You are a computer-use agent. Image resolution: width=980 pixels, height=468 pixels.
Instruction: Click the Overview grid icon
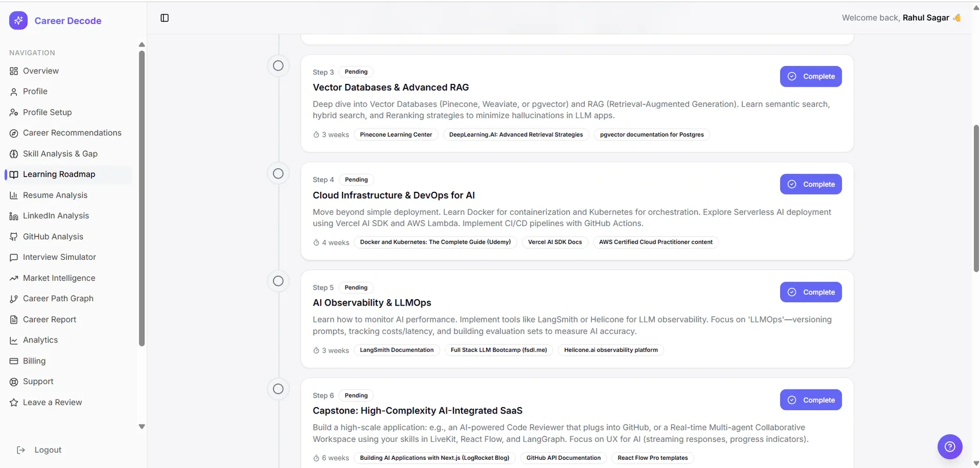[x=14, y=71]
